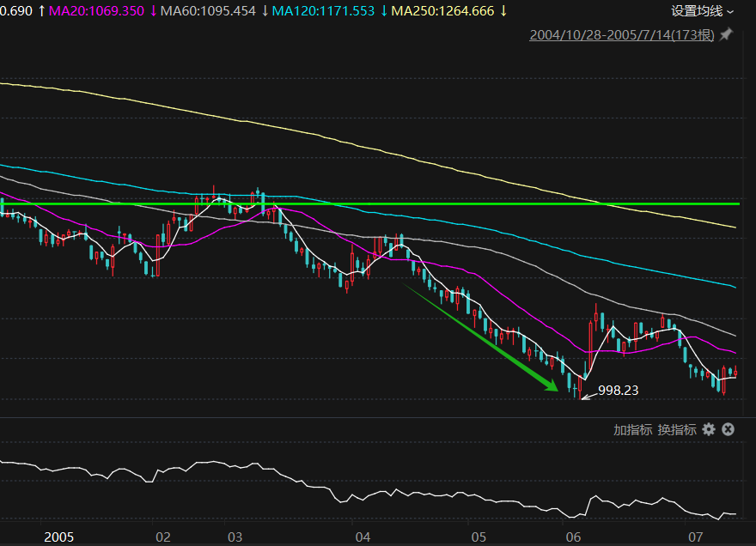This screenshot has height=546, width=756.
Task: Select the MA60 label in the legend
Action: [208, 11]
